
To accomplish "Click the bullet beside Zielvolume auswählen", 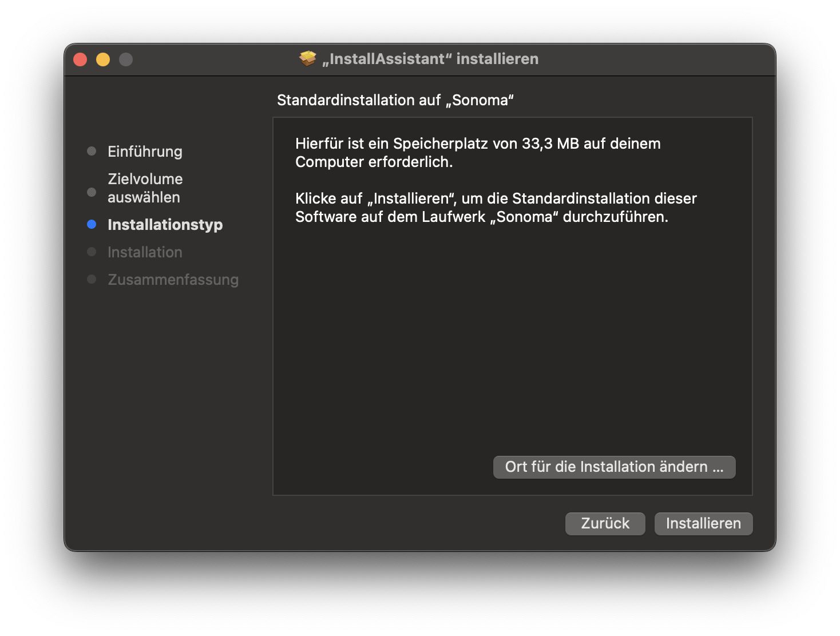I will click(x=92, y=192).
